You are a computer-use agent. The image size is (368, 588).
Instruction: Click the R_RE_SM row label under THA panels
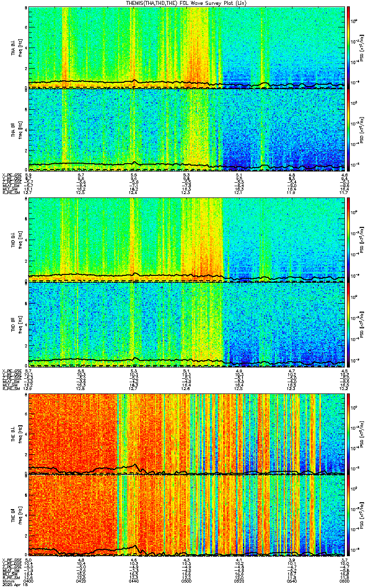pos(10,194)
